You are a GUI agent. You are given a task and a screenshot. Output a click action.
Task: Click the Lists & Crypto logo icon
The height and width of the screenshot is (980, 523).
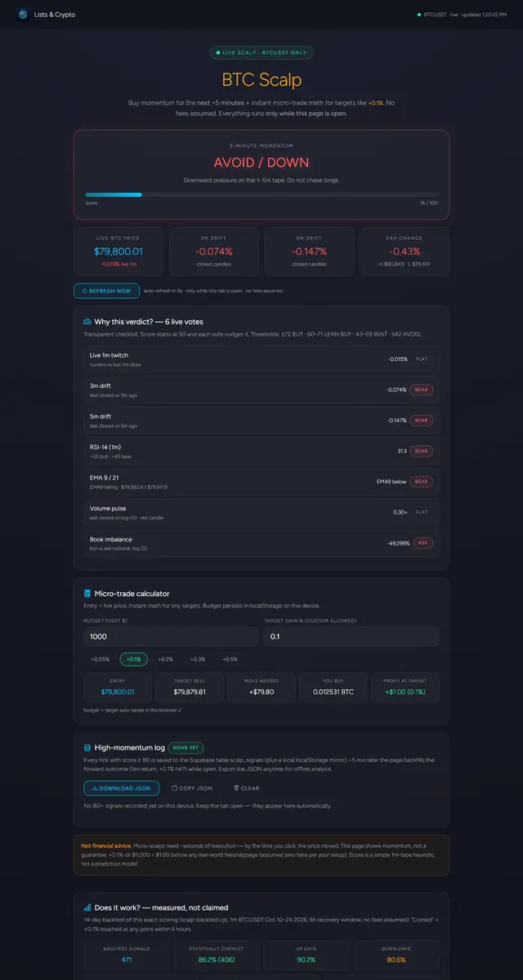click(x=22, y=14)
